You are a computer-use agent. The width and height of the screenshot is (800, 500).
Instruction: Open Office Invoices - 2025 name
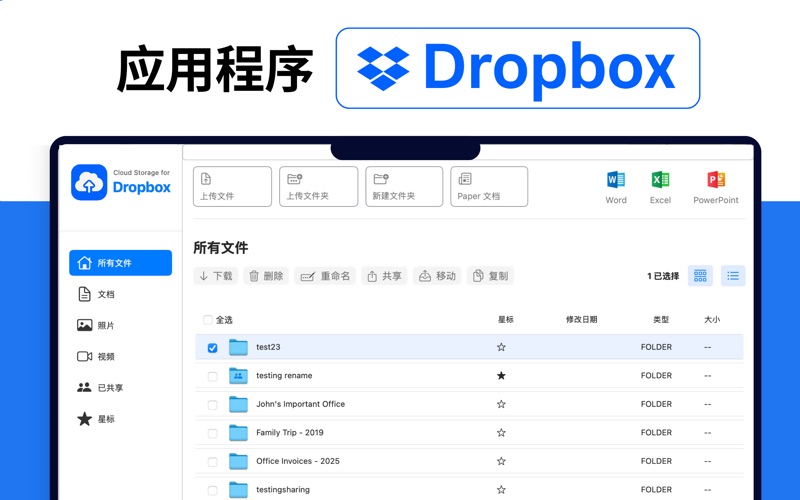(298, 461)
